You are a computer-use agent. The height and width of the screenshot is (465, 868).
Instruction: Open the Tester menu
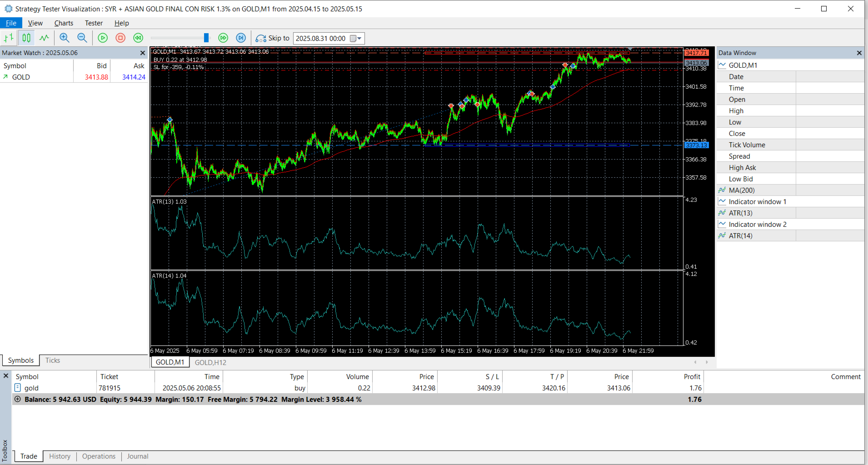(x=94, y=23)
